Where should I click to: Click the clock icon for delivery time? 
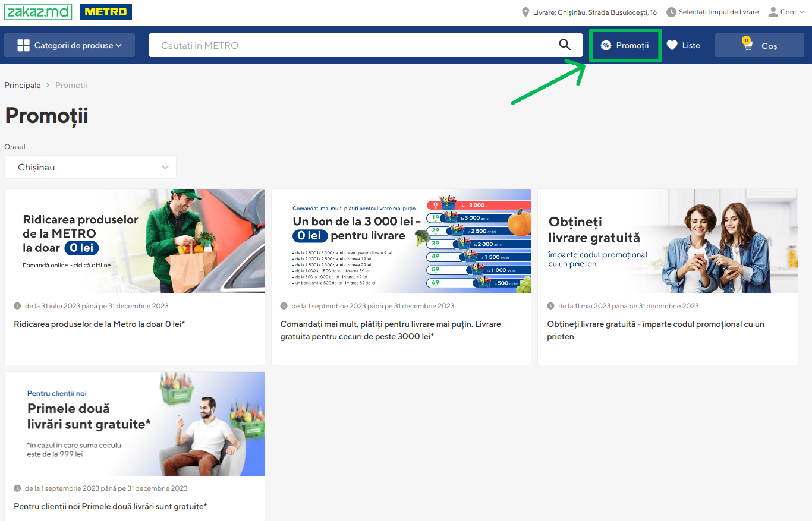coord(671,12)
